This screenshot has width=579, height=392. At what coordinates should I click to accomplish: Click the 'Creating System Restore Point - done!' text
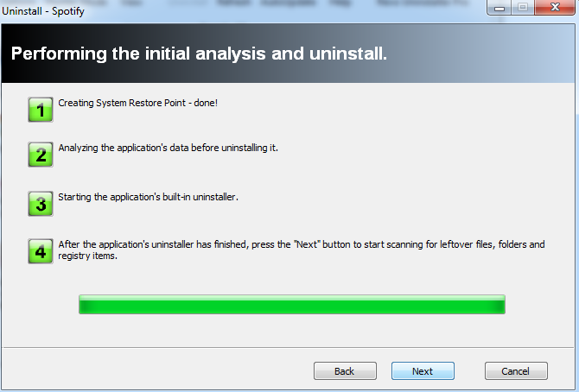coord(138,103)
